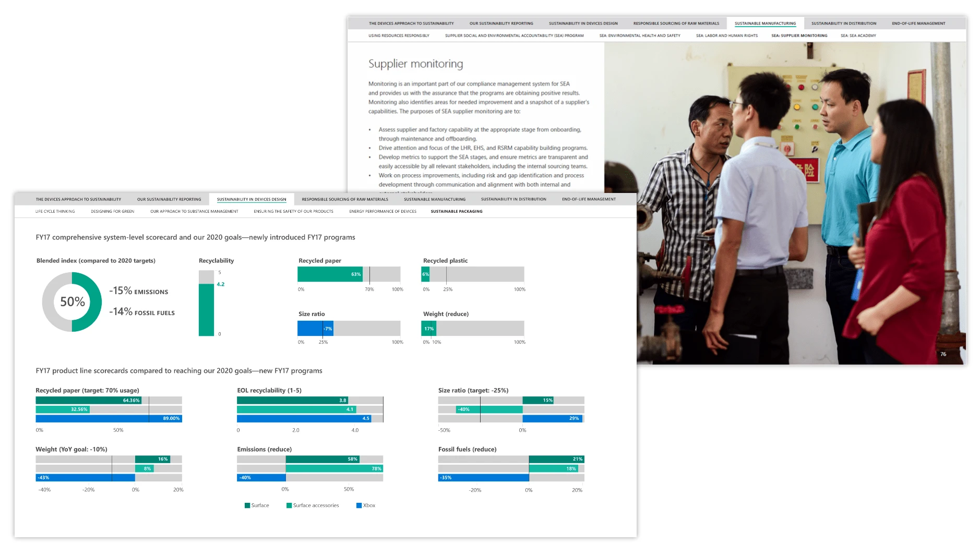
Task: Switch to Energy Performance of Devices tab
Action: click(383, 211)
